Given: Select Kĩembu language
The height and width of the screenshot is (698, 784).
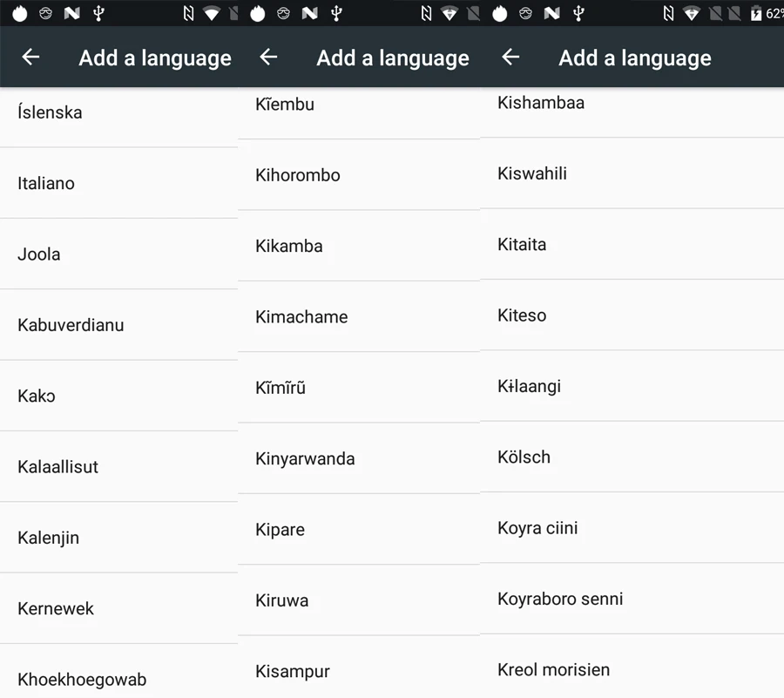Looking at the screenshot, I should 359,113.
